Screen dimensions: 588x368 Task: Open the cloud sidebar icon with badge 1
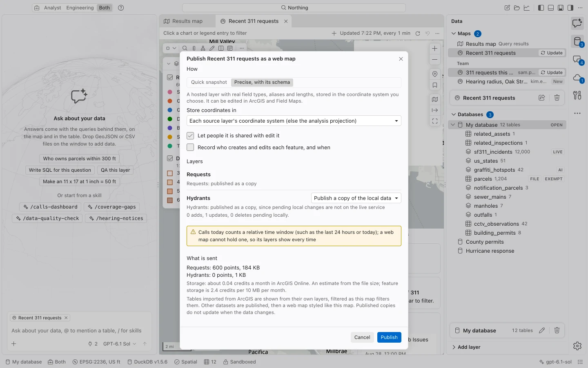[x=577, y=77]
